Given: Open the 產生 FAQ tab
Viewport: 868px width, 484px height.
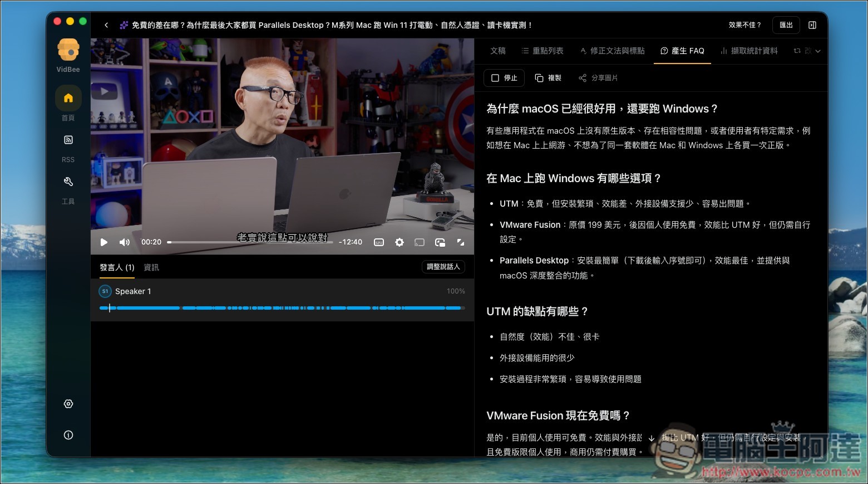Looking at the screenshot, I should coord(682,51).
